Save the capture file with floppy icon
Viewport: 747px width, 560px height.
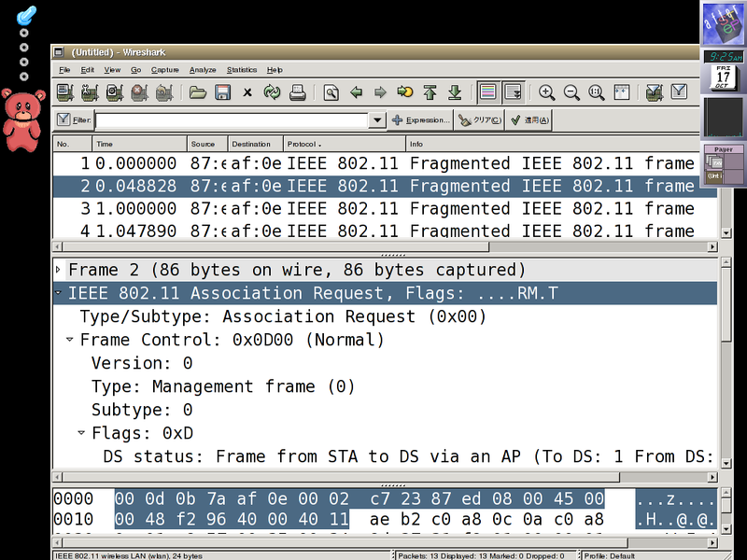coord(222,91)
